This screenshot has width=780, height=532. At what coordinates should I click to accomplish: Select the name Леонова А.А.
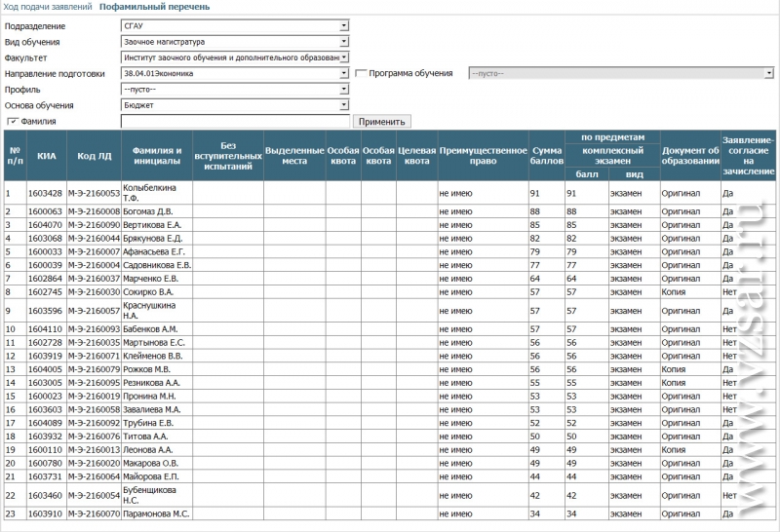(148, 450)
